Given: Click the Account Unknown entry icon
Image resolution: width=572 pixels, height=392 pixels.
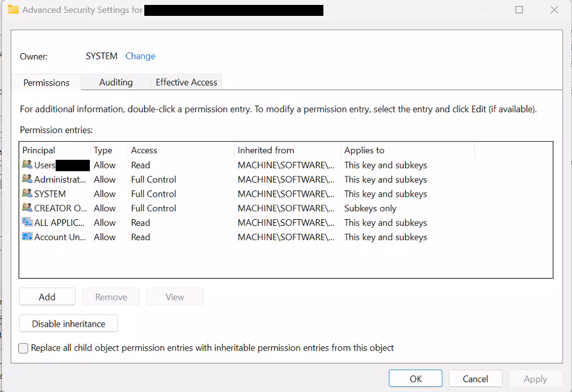Looking at the screenshot, I should pyautogui.click(x=27, y=237).
